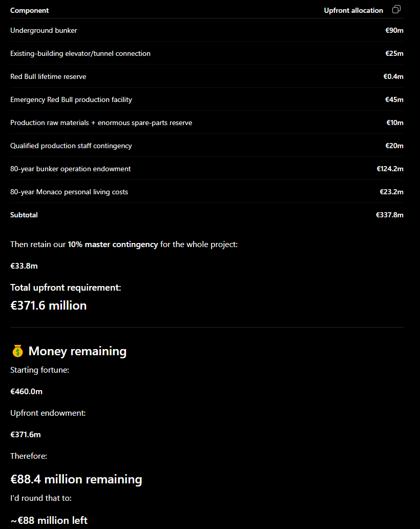Screen dimensions: 420x529
Task: Click the Underground bunker row label
Action: click(44, 30)
